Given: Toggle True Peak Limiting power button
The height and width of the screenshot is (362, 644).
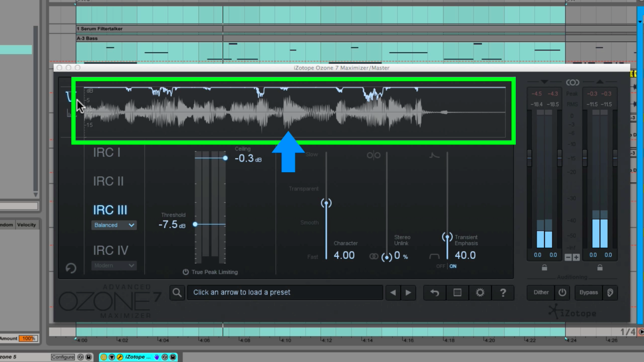Looking at the screenshot, I should 186,272.
